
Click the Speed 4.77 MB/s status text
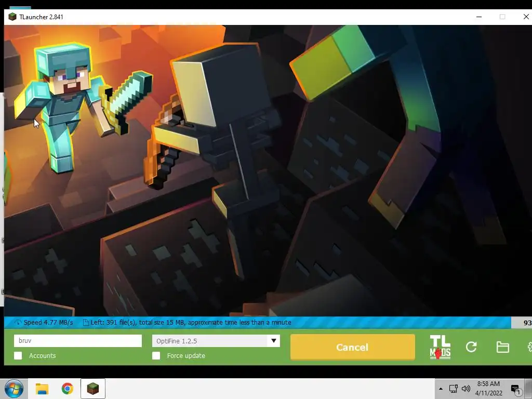[48, 322]
